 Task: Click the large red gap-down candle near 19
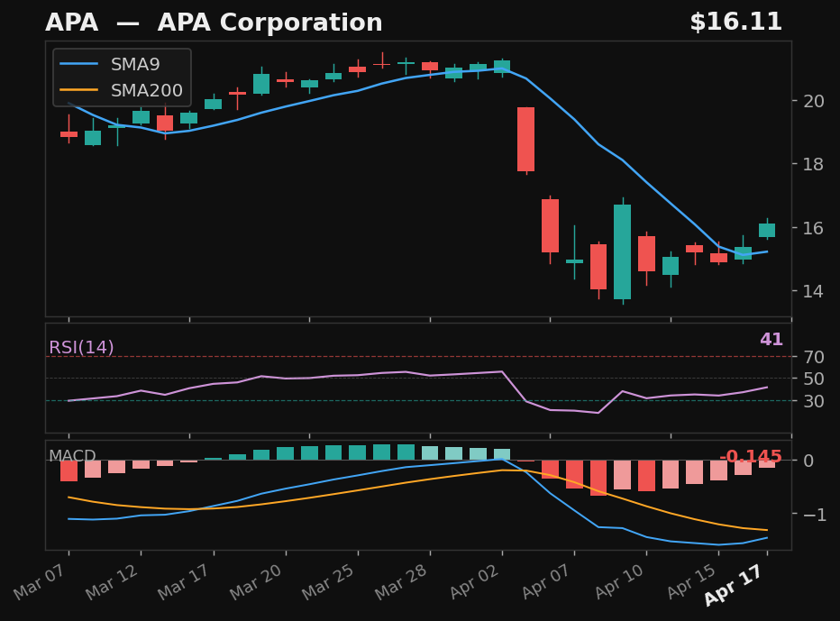526,140
